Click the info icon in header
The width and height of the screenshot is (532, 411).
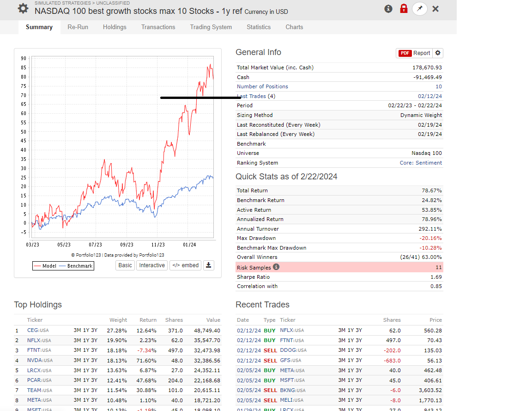click(388, 9)
